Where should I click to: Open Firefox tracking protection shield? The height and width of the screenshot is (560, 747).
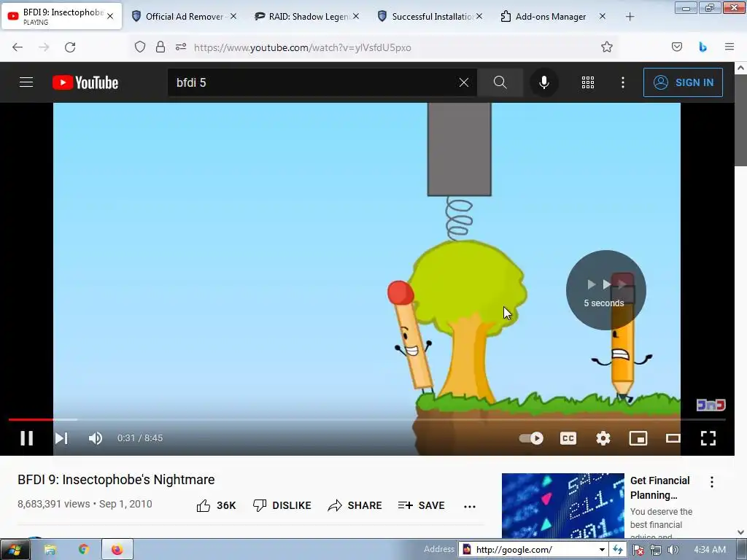(x=139, y=47)
